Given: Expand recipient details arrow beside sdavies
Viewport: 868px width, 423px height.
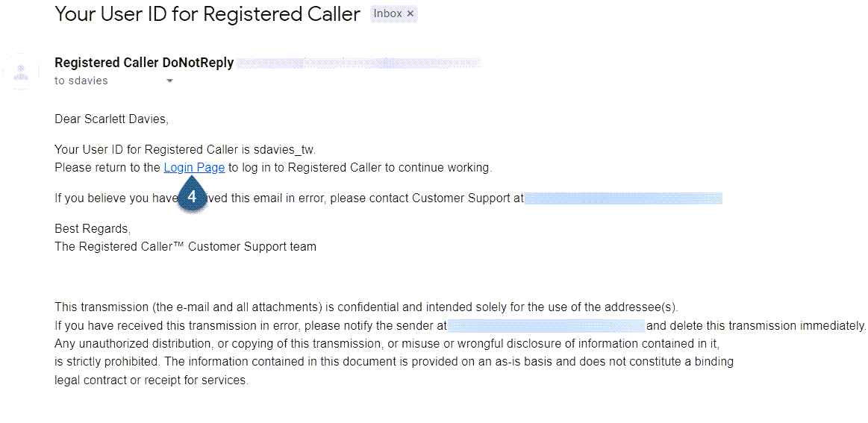Looking at the screenshot, I should [x=169, y=81].
